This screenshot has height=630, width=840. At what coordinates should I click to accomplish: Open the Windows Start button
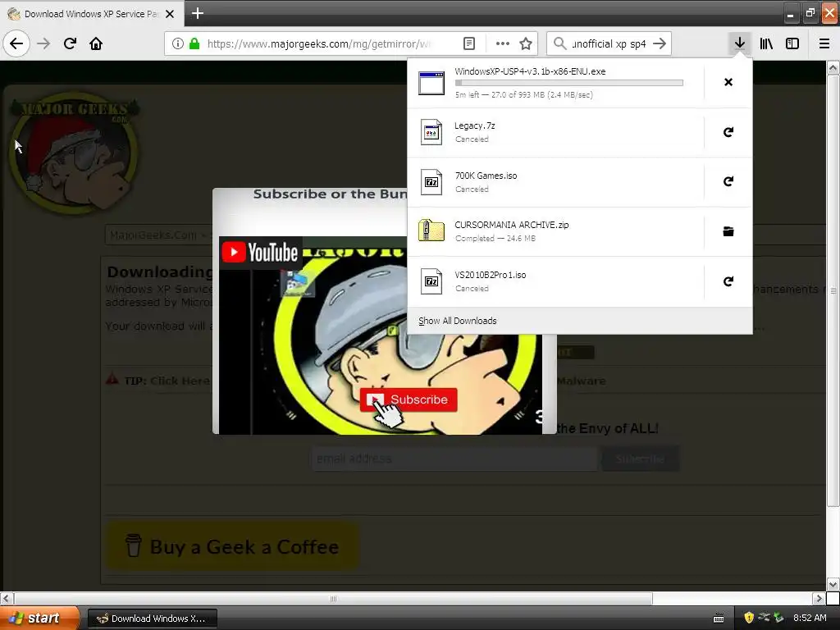[39, 618]
